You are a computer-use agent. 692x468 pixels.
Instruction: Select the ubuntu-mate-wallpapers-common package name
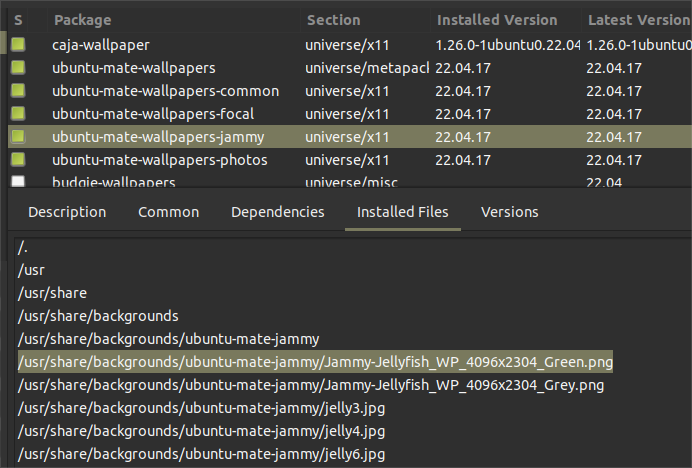[x=165, y=91]
